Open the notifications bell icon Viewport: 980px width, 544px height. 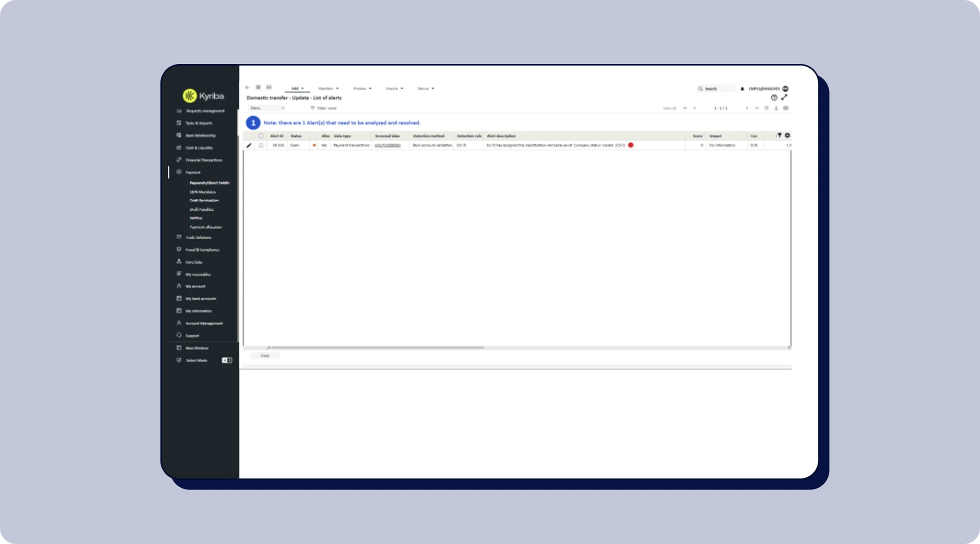[x=742, y=88]
